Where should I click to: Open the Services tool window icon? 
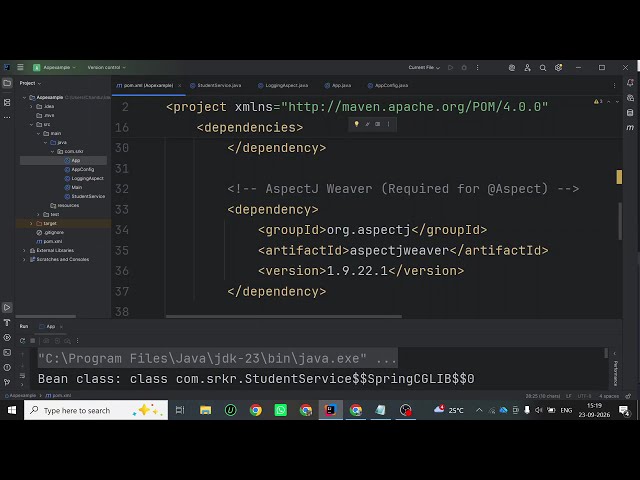click(7, 338)
